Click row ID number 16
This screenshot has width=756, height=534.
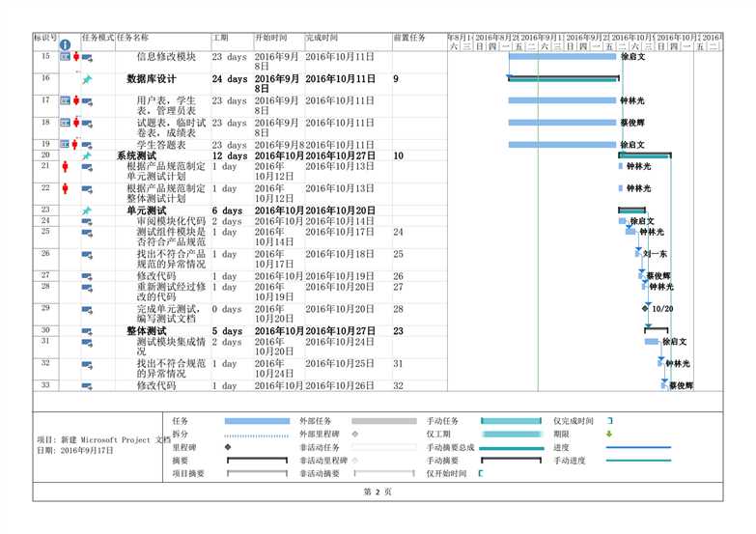click(x=45, y=77)
